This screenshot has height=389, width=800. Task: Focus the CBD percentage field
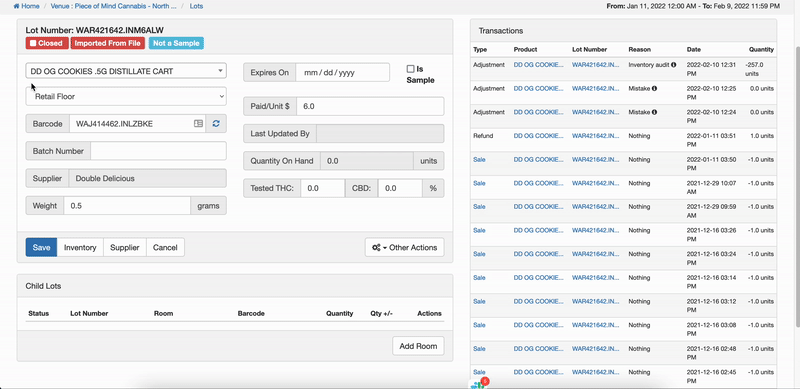tap(400, 188)
